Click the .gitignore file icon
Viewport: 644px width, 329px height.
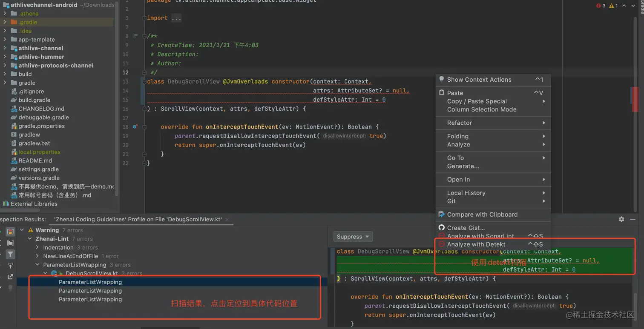pyautogui.click(x=14, y=92)
